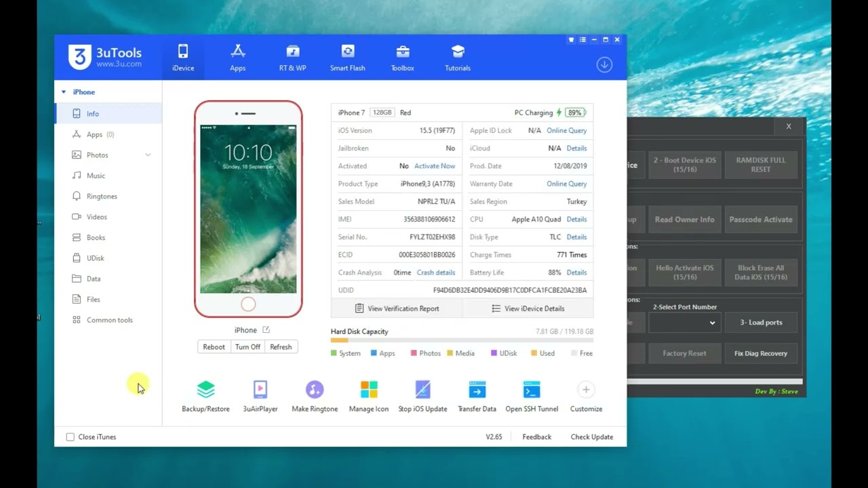Click Fix Diag Recovery button
The width and height of the screenshot is (868, 488).
(761, 353)
